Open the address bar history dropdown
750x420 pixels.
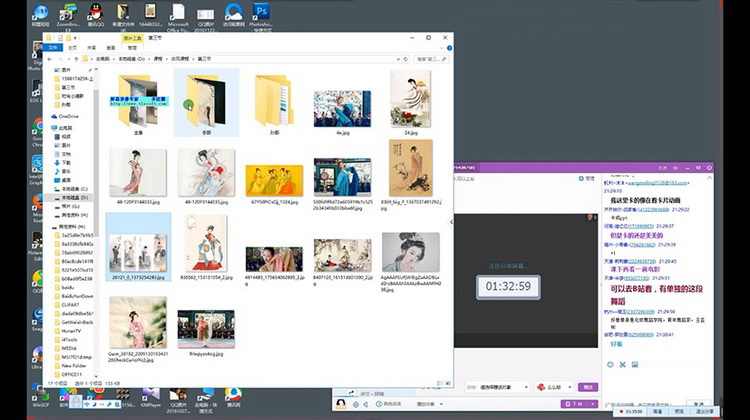[x=398, y=59]
